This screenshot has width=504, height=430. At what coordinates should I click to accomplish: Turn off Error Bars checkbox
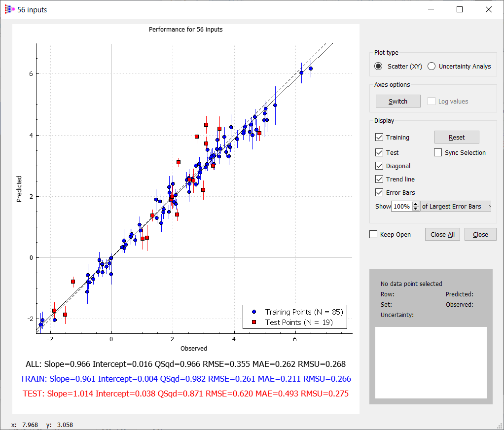[379, 192]
